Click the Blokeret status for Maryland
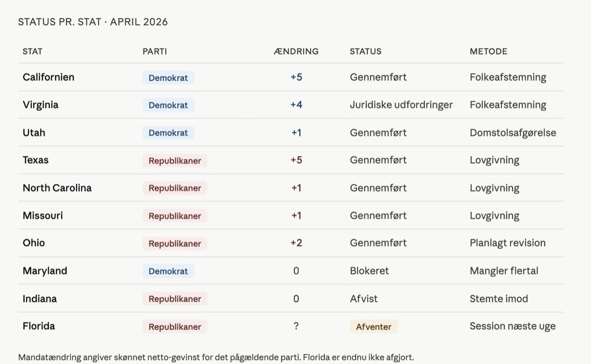This screenshot has width=591, height=364. tap(369, 271)
